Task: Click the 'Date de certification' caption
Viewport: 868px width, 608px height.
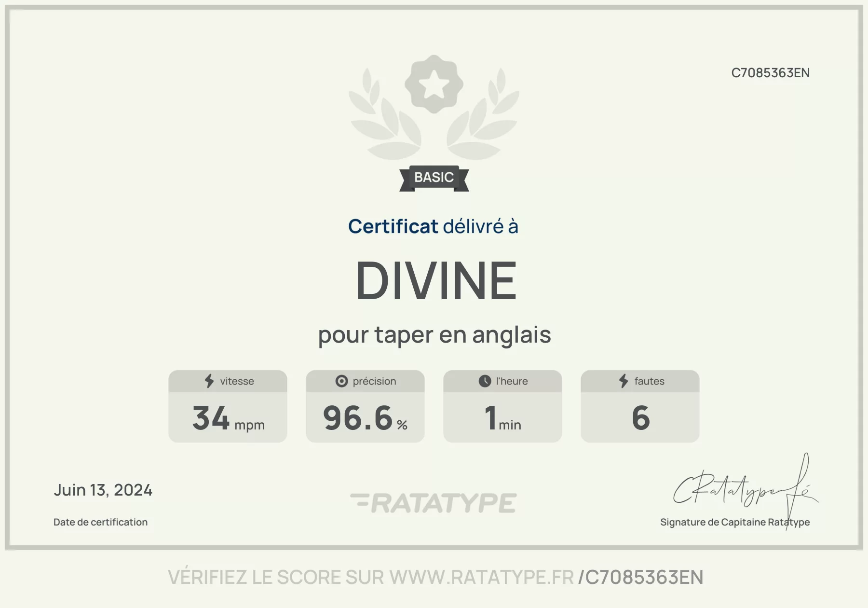Action: click(x=100, y=522)
